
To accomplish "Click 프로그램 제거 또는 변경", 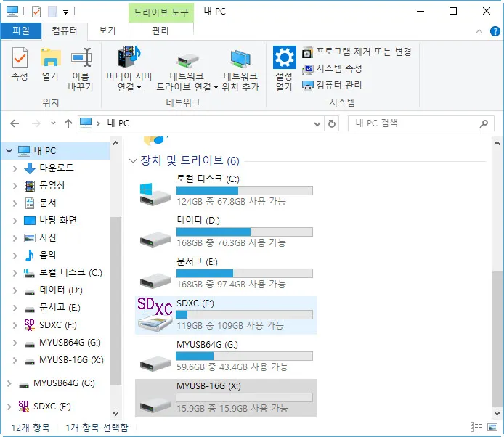I will point(357,52).
